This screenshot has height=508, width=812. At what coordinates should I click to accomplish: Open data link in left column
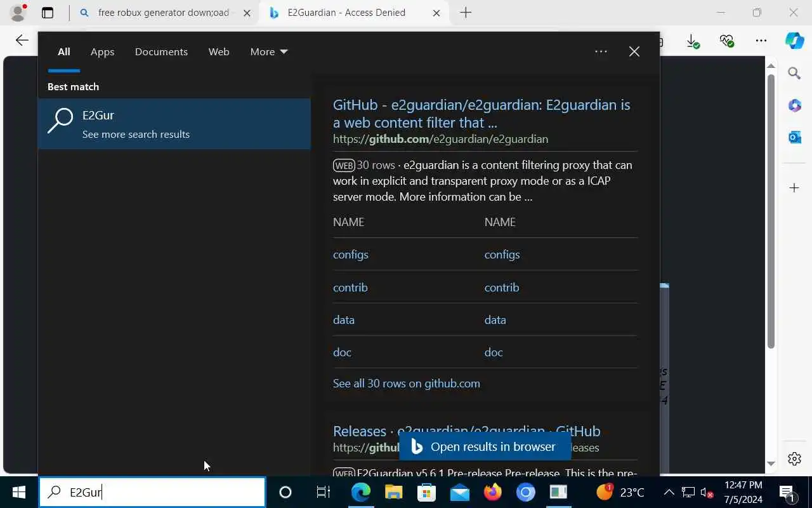[344, 320]
